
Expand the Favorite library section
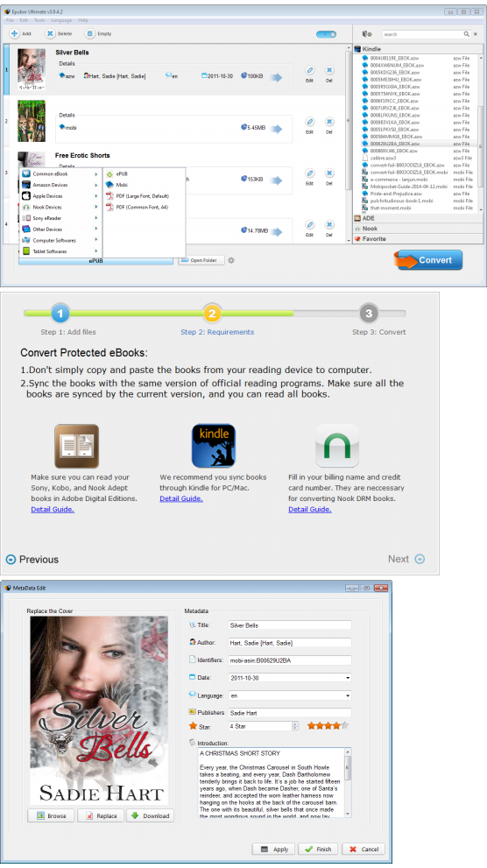(x=418, y=239)
